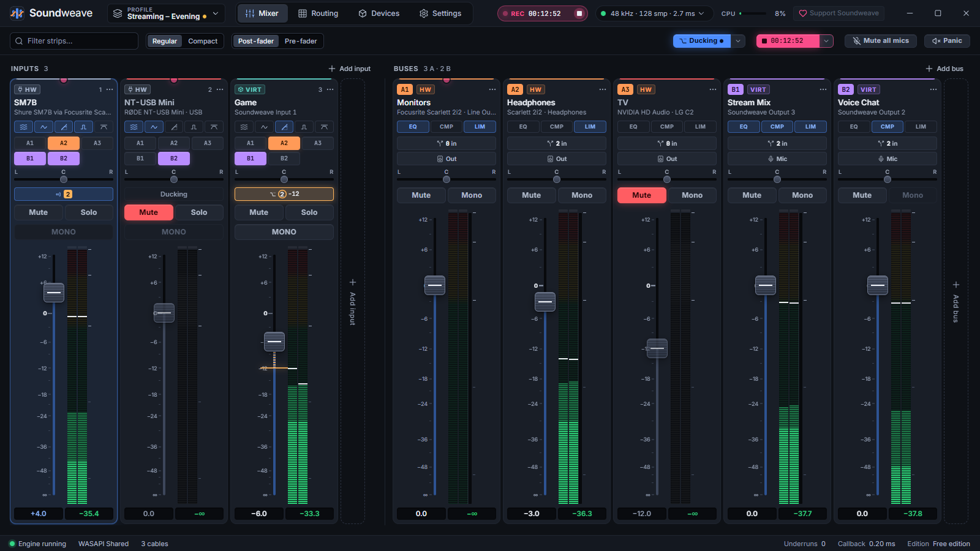Toggle curve EQ icon on NT-USB Mini
980x551 pixels.
tap(154, 127)
